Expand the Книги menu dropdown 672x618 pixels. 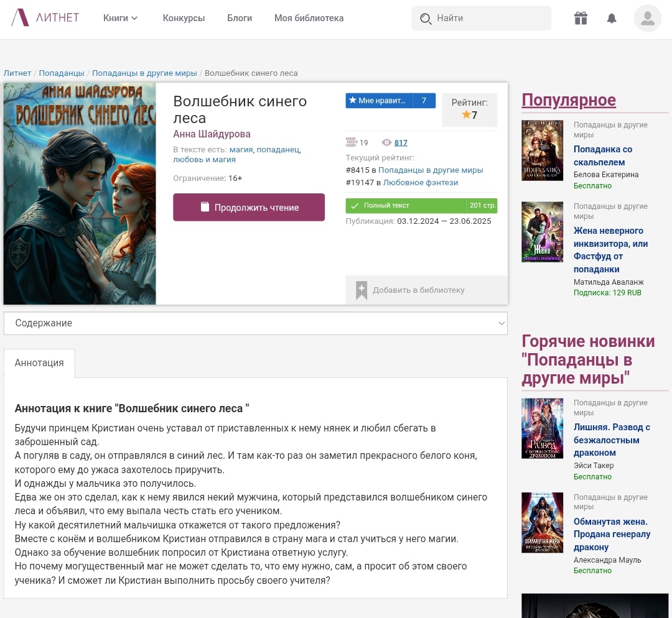pyautogui.click(x=121, y=18)
